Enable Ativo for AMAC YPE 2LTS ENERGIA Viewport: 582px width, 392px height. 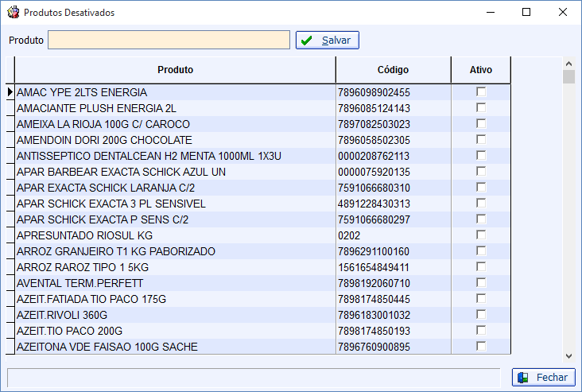pos(481,91)
